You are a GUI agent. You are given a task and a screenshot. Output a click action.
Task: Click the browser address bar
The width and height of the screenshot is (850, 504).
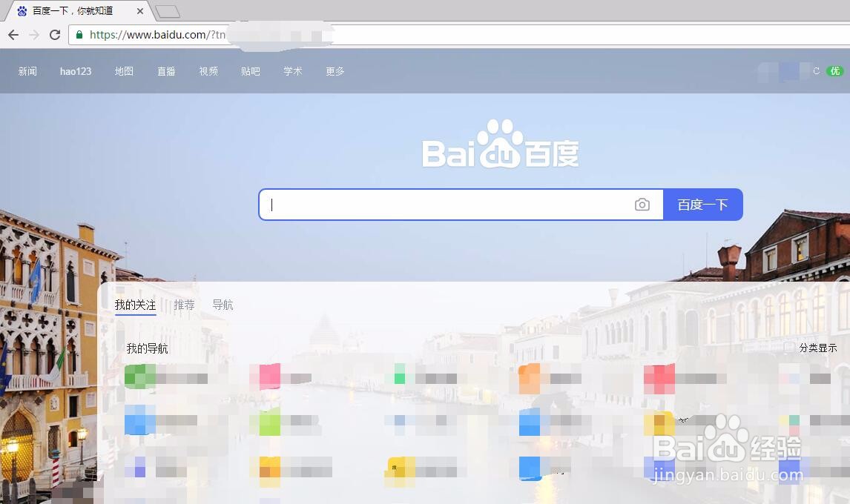coord(461,35)
